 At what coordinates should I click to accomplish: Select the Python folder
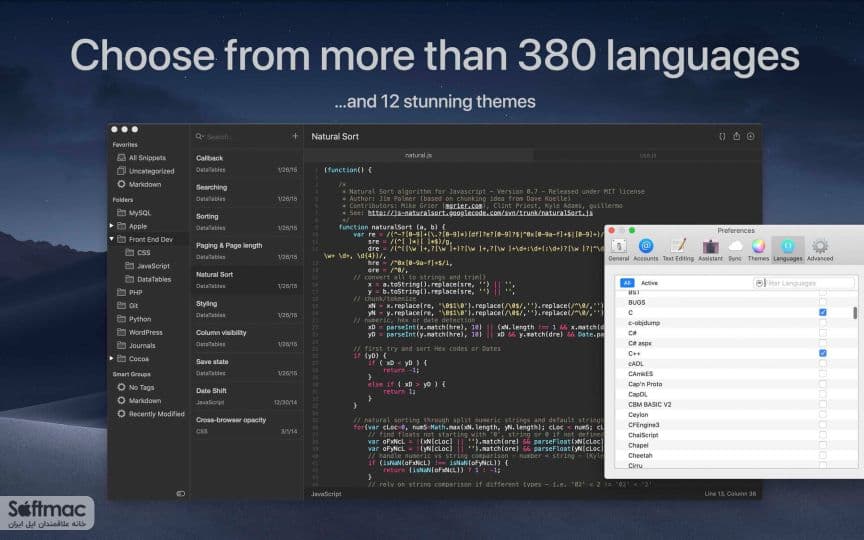134,319
